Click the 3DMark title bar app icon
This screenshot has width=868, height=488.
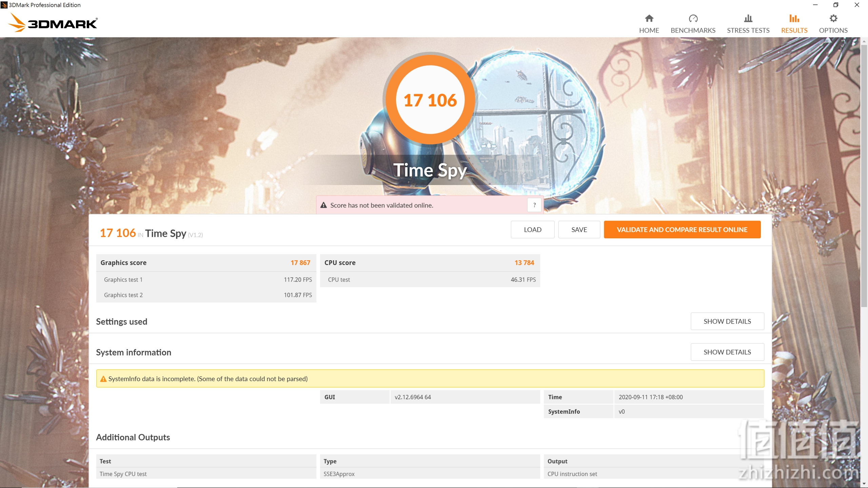click(x=4, y=5)
